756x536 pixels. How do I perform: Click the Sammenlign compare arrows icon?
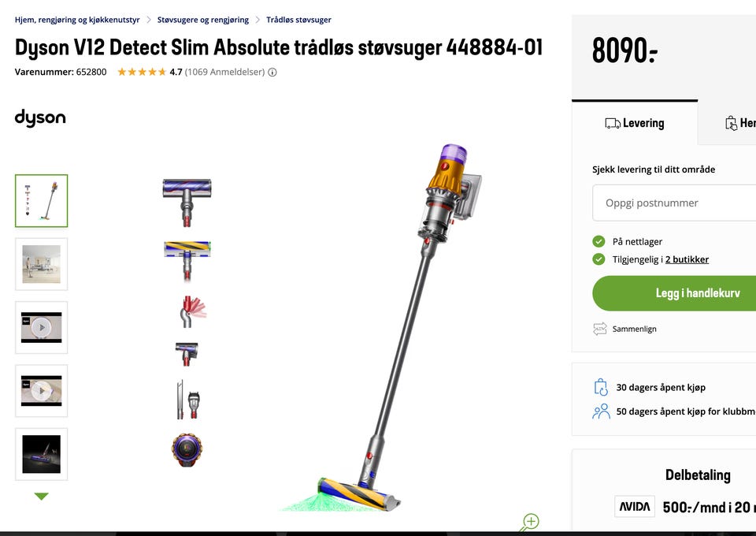600,329
